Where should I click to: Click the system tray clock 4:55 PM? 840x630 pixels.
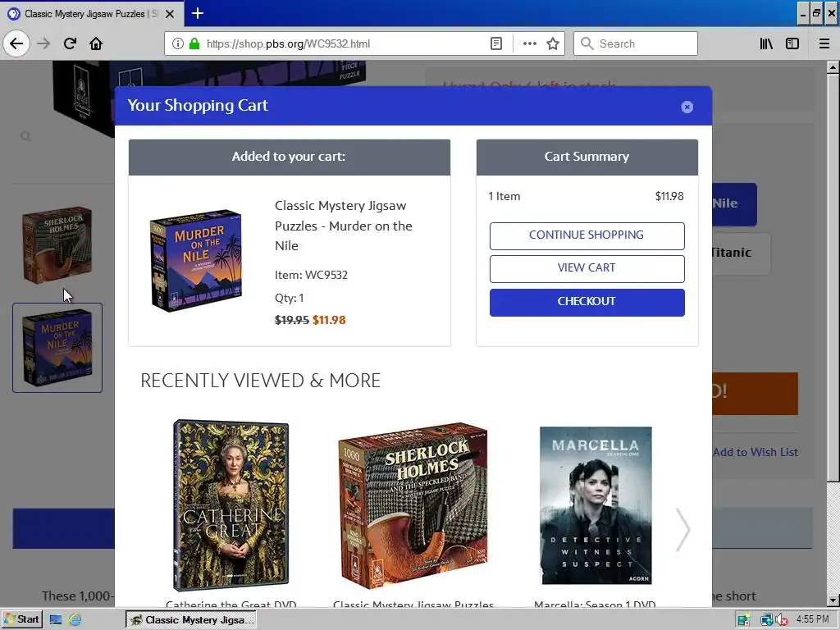coord(812,619)
